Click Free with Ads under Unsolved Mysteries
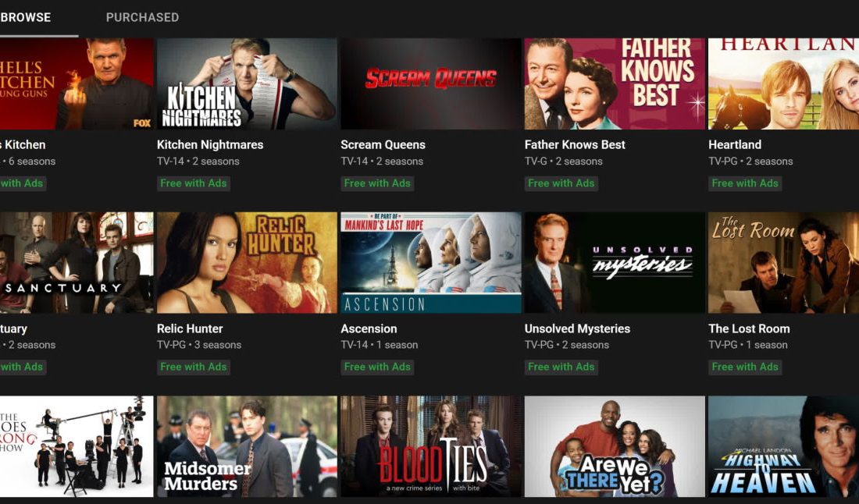Viewport: 859px width, 504px height. (x=561, y=367)
